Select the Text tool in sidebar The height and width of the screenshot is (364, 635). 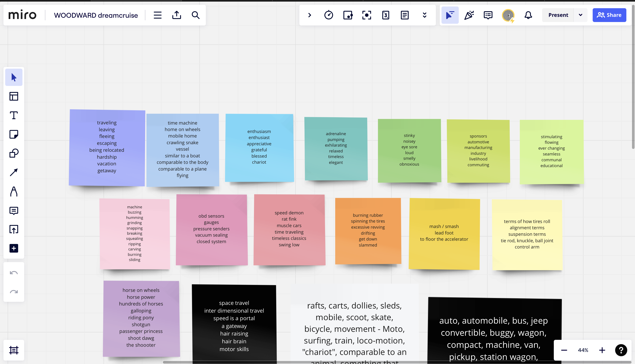14,115
